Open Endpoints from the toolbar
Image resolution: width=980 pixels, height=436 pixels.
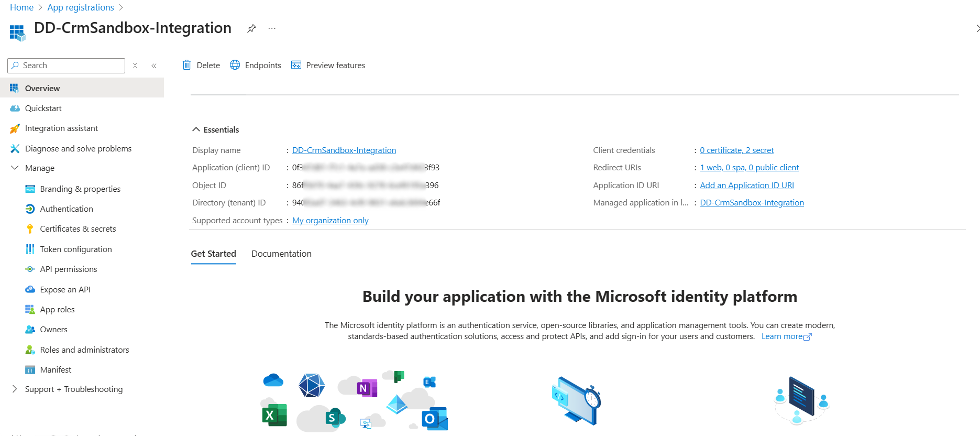click(x=256, y=65)
